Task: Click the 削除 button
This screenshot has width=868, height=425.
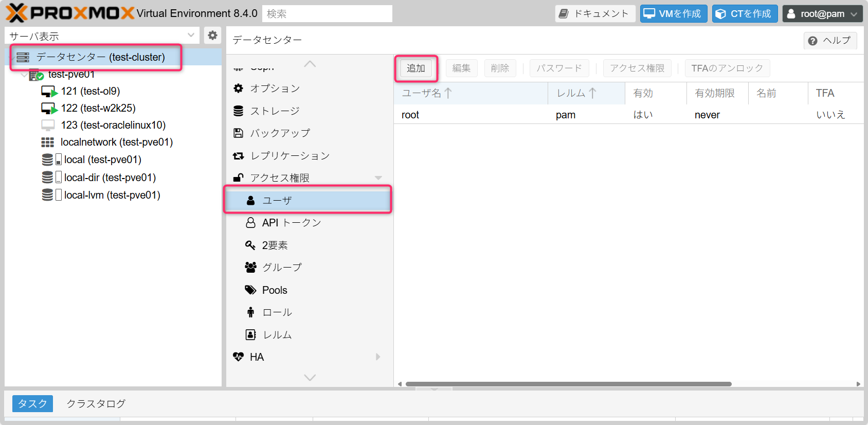Action: (x=500, y=68)
